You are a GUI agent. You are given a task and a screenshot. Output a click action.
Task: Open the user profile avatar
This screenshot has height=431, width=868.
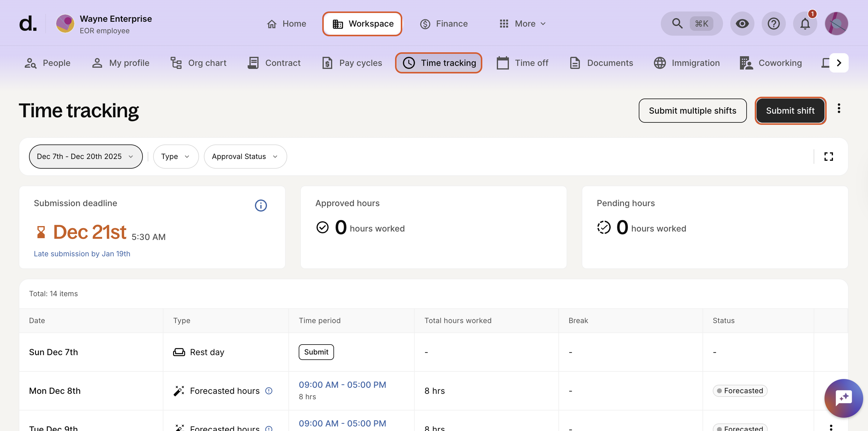point(836,24)
